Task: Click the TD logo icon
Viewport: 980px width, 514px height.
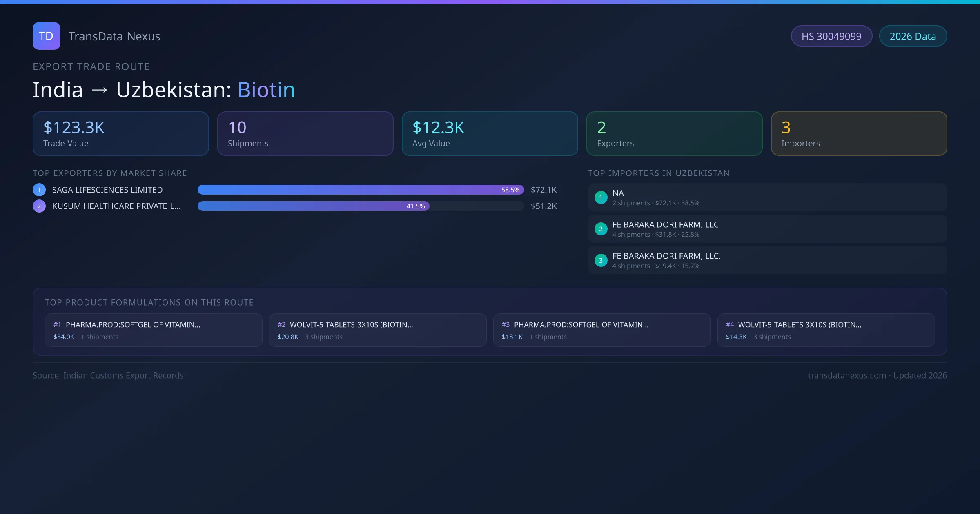Action: [x=46, y=36]
